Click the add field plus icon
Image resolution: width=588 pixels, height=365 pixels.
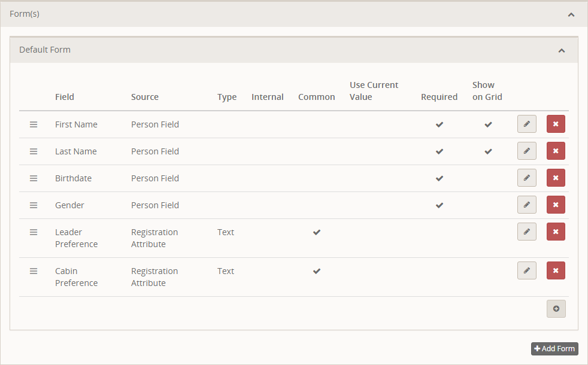coord(556,309)
